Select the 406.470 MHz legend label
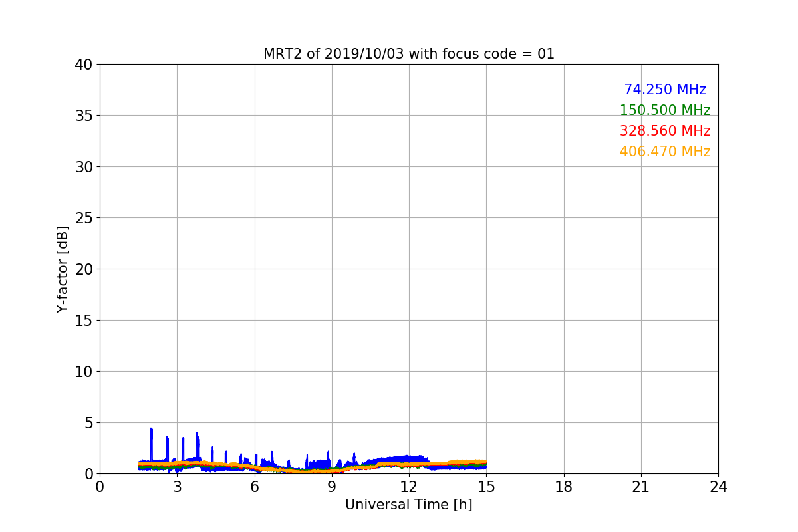798x532 pixels. pyautogui.click(x=665, y=152)
